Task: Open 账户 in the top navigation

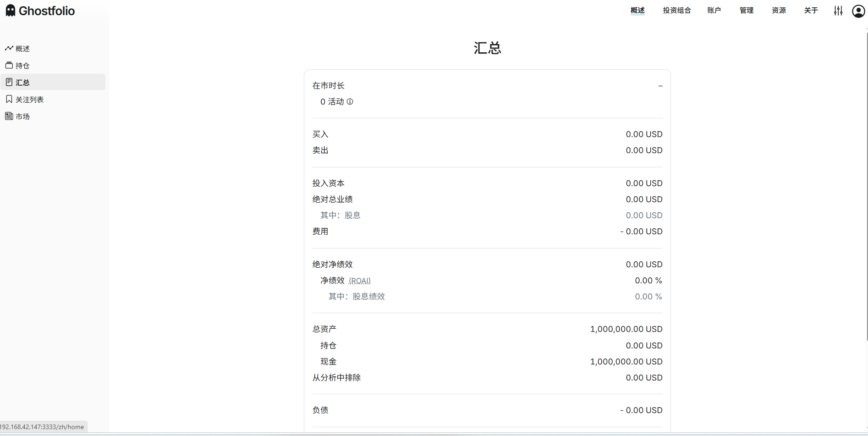Action: [x=714, y=10]
